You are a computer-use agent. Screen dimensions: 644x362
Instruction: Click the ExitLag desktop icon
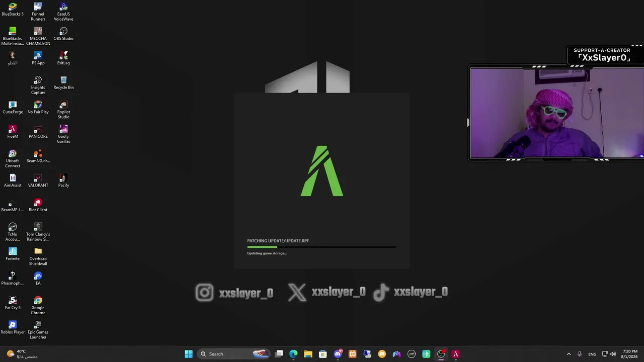63,58
